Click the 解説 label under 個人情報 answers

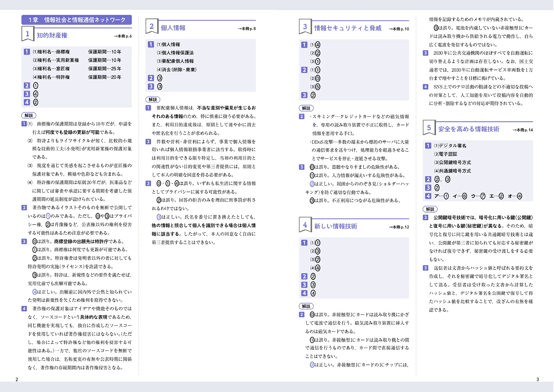tap(153, 100)
